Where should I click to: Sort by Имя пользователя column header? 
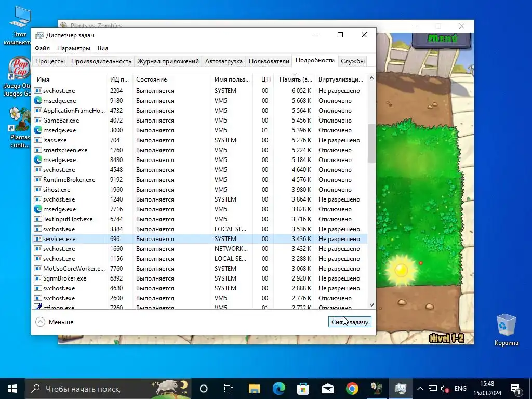[x=232, y=79]
